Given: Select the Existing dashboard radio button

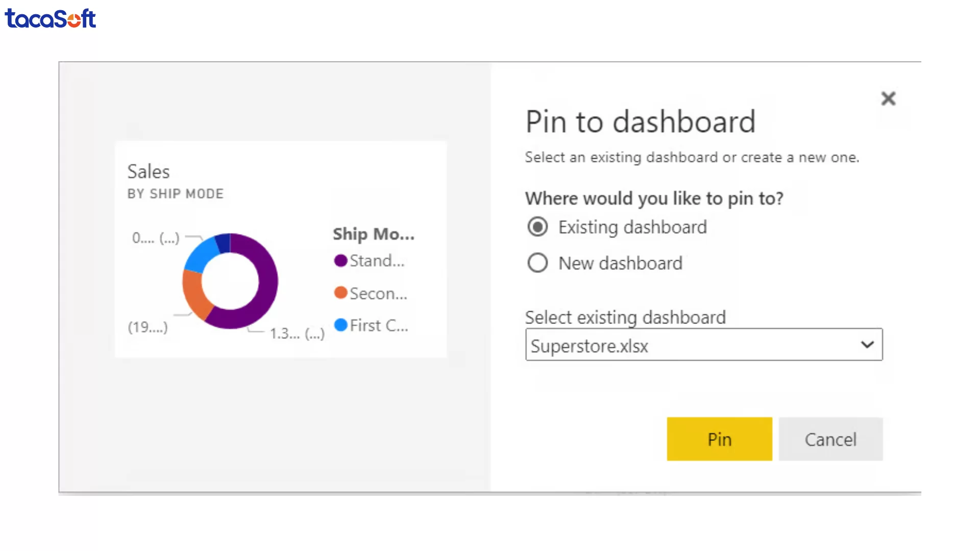Looking at the screenshot, I should pyautogui.click(x=537, y=227).
